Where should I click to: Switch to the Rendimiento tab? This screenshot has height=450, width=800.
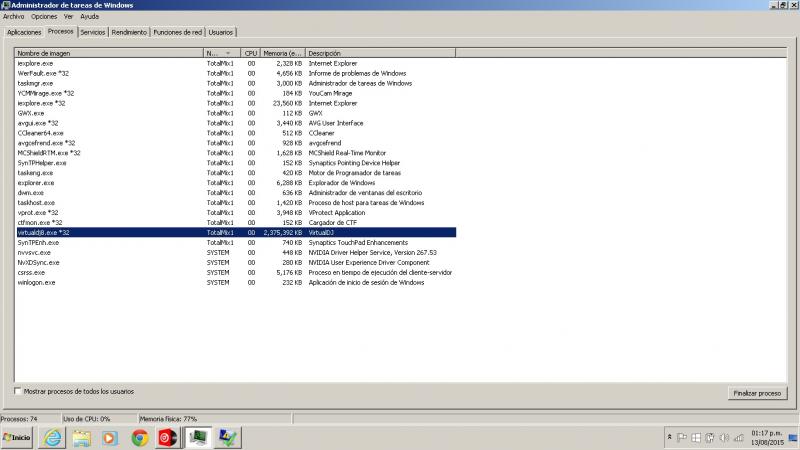(129, 32)
